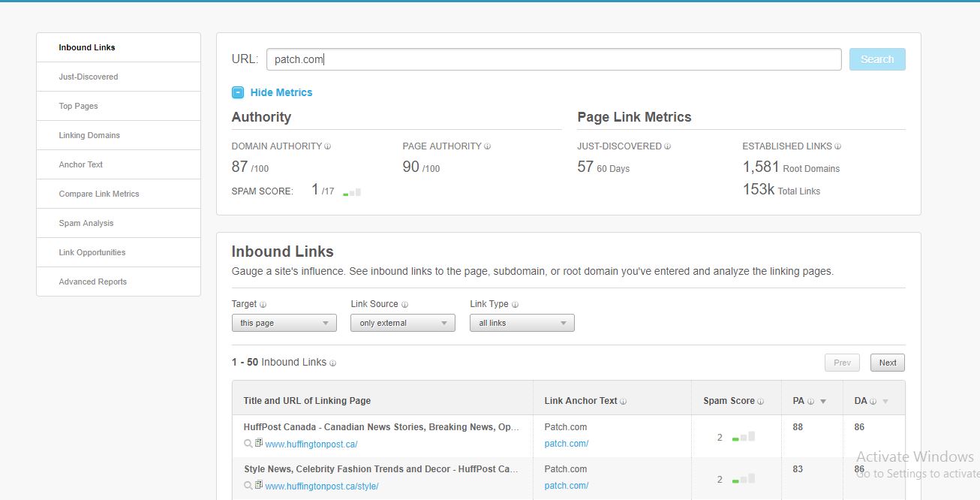980x500 pixels.
Task: Click info icon beside Established Links
Action: pyautogui.click(x=838, y=146)
